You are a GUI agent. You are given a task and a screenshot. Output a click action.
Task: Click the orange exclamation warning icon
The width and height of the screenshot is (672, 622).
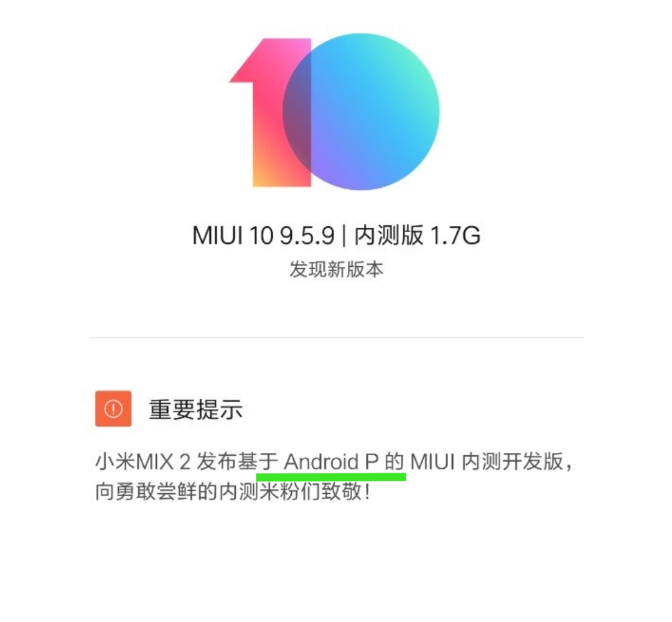pyautogui.click(x=113, y=408)
